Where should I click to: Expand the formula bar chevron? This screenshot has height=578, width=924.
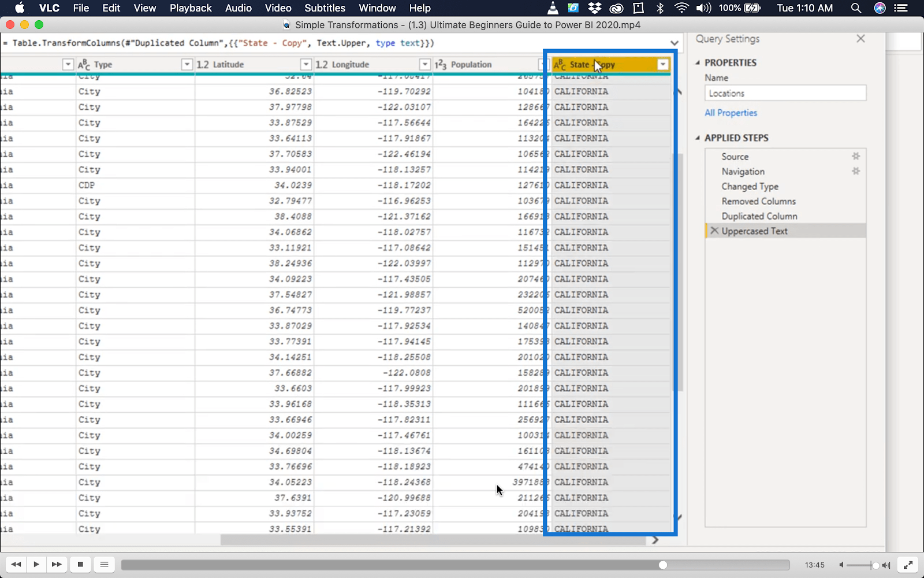674,43
